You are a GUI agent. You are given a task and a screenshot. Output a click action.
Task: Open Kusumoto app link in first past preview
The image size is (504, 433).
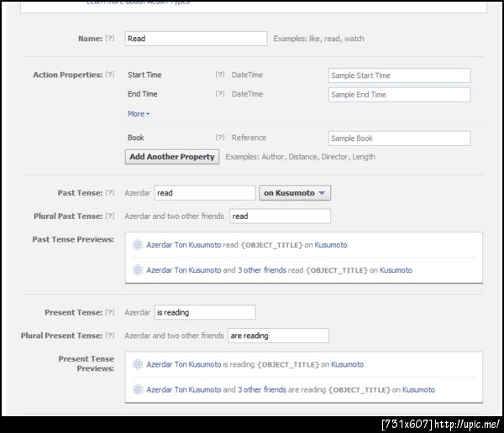coord(331,245)
